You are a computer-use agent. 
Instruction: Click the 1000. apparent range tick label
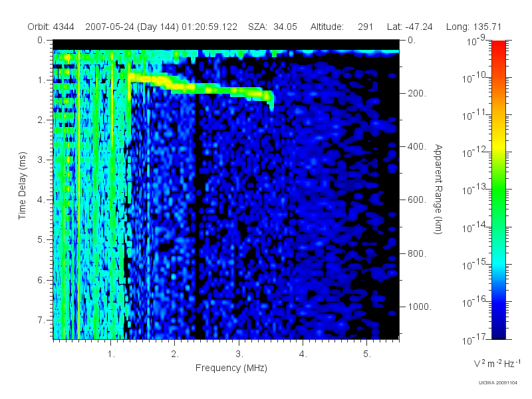click(420, 307)
